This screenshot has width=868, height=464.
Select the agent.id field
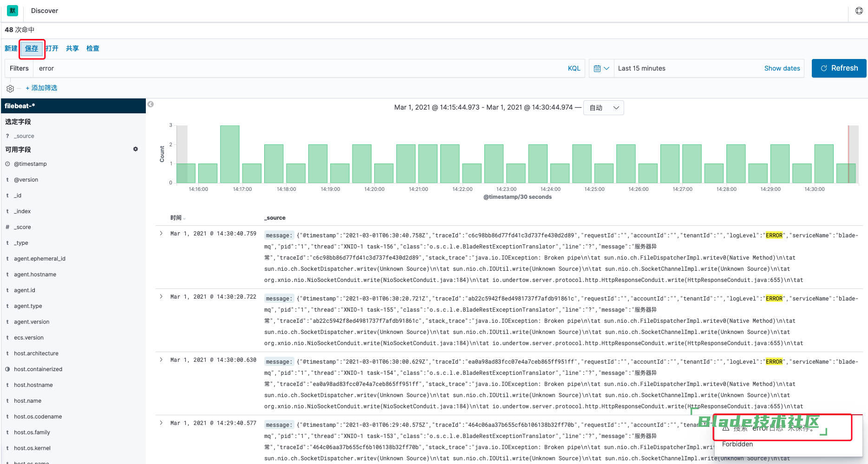25,290
